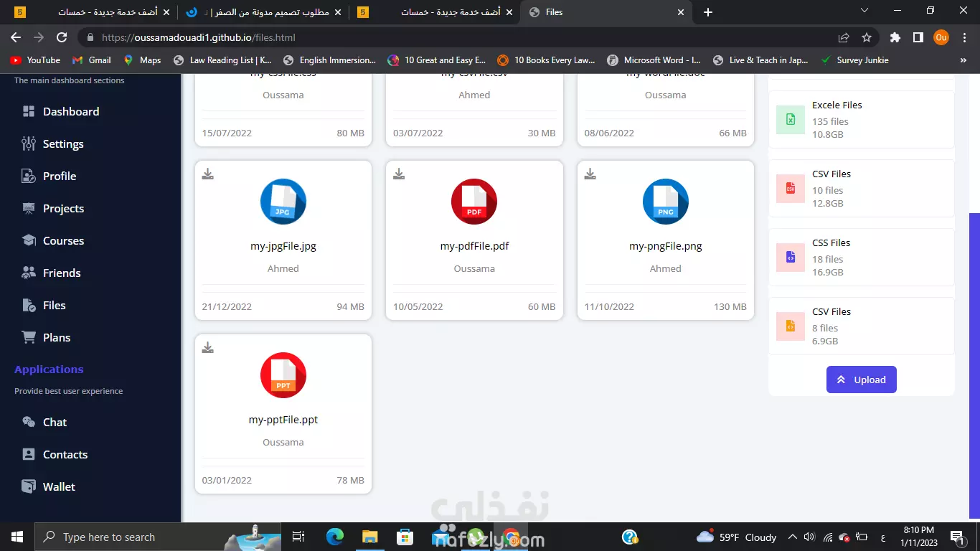Download my-pngFile.png via its download icon
980x551 pixels.
tap(590, 174)
